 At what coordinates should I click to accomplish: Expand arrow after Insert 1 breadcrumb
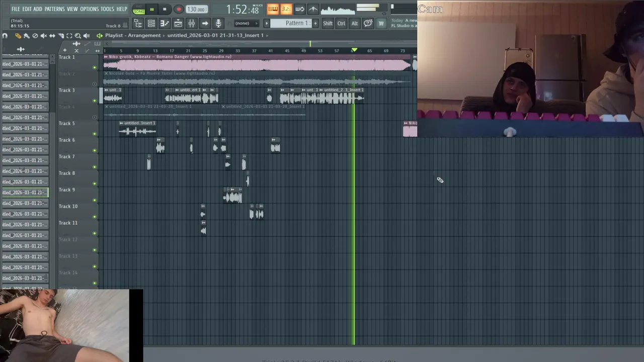pos(268,35)
